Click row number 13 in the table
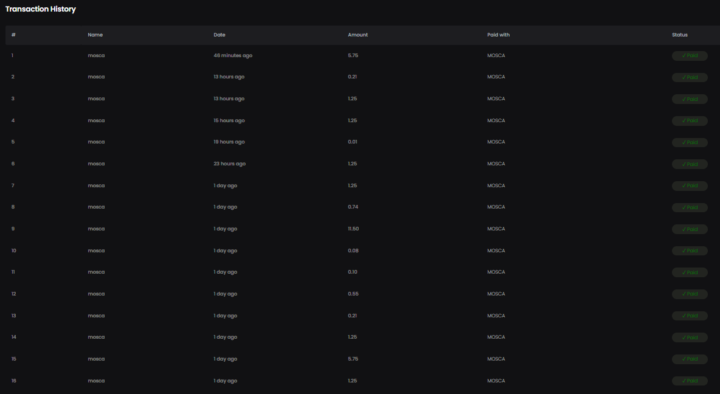The image size is (720, 394). coord(14,315)
